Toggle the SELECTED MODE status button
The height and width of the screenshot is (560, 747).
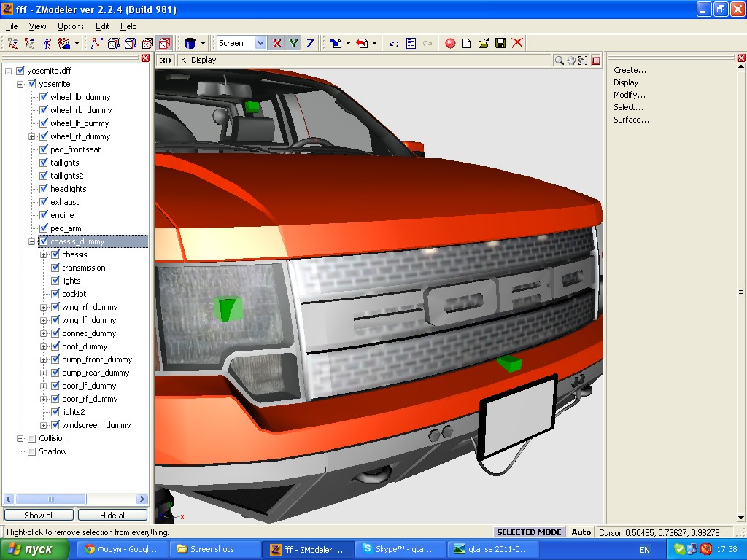(529, 532)
